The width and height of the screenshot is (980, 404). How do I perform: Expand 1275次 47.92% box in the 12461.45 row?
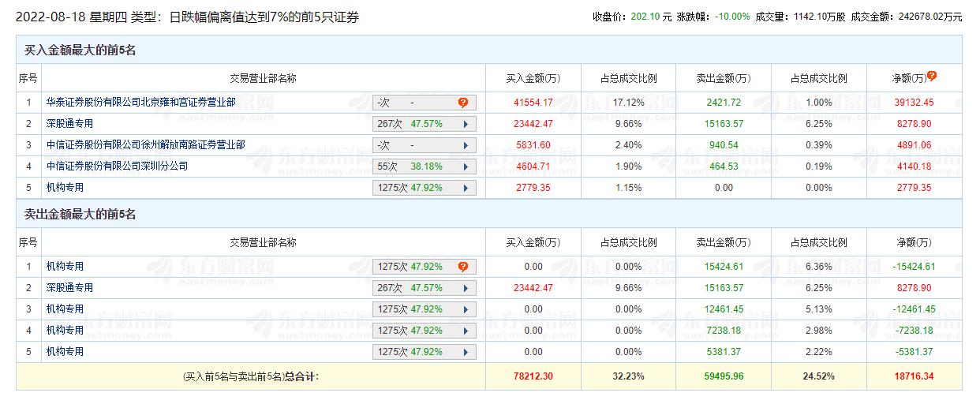coord(425,309)
